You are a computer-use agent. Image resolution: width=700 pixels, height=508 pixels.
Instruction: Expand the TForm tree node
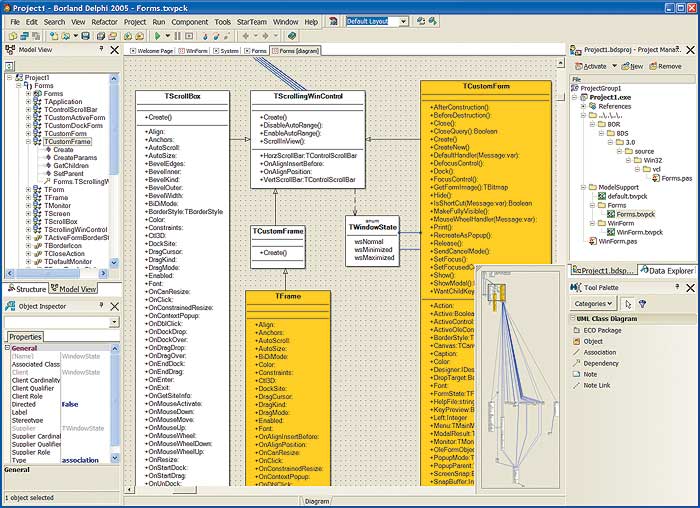(x=29, y=190)
